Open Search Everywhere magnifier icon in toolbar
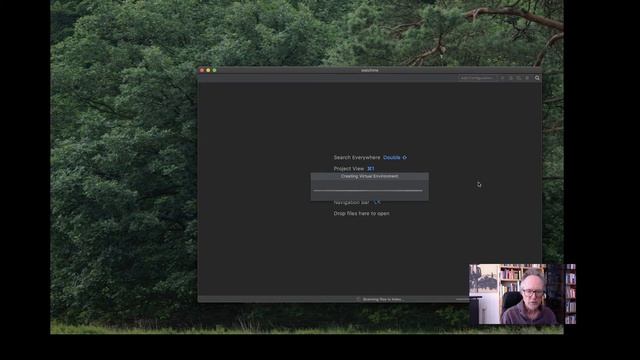The image size is (640, 360). pyautogui.click(x=537, y=78)
